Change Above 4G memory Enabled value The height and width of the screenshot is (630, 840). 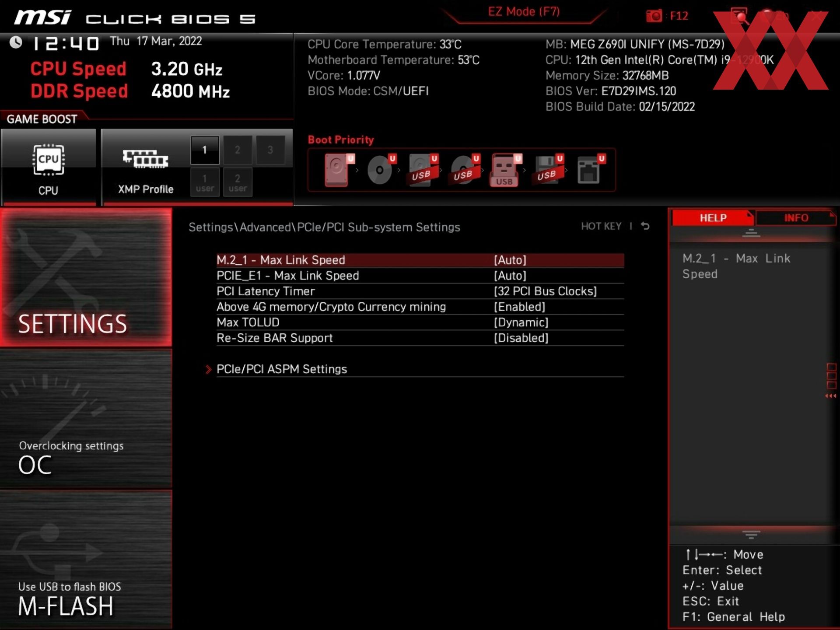(519, 307)
